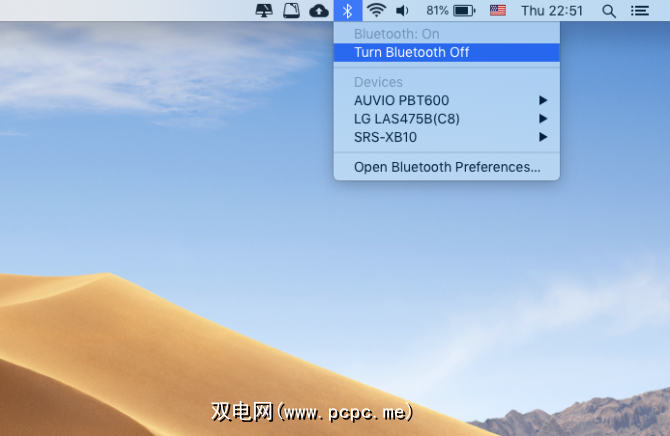This screenshot has width=670, height=436.
Task: Expand the SRS-XB10 submenu arrow
Action: point(543,137)
